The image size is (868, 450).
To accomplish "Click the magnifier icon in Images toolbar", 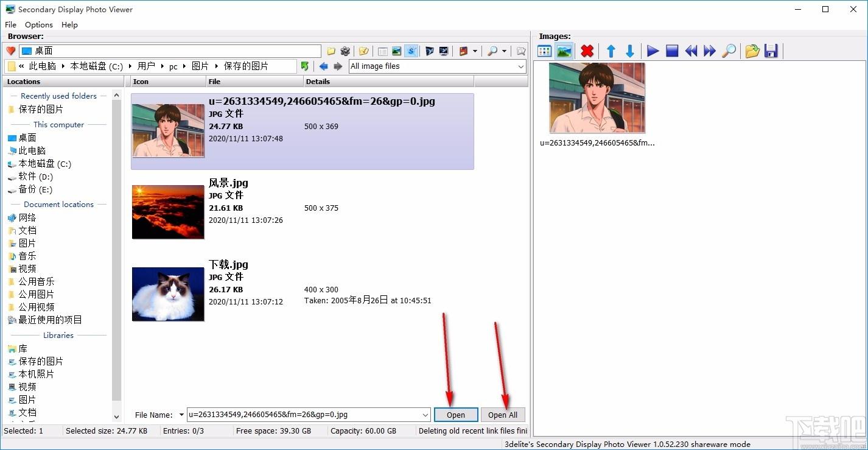I will pos(729,51).
